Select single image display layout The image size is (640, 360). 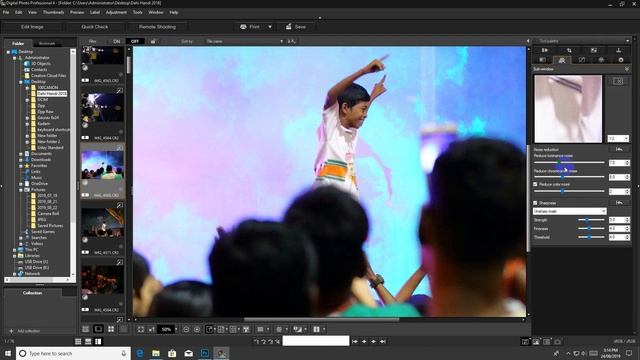tap(98, 329)
